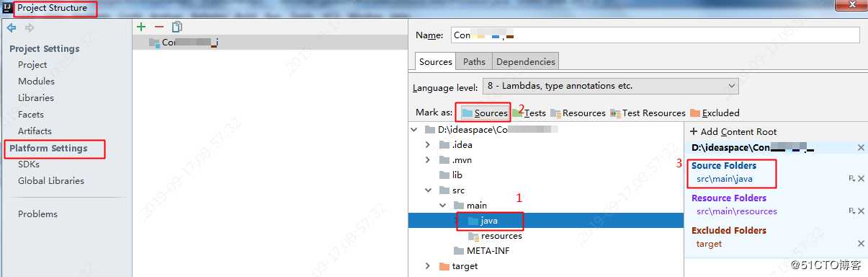Mark folder as Test Resources
The image size is (868, 277).
click(x=648, y=113)
